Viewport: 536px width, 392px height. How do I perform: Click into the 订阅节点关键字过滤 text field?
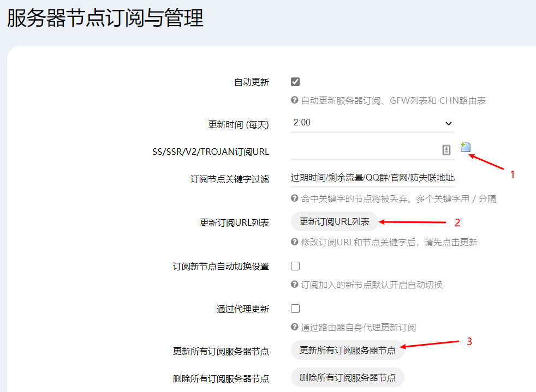(372, 178)
